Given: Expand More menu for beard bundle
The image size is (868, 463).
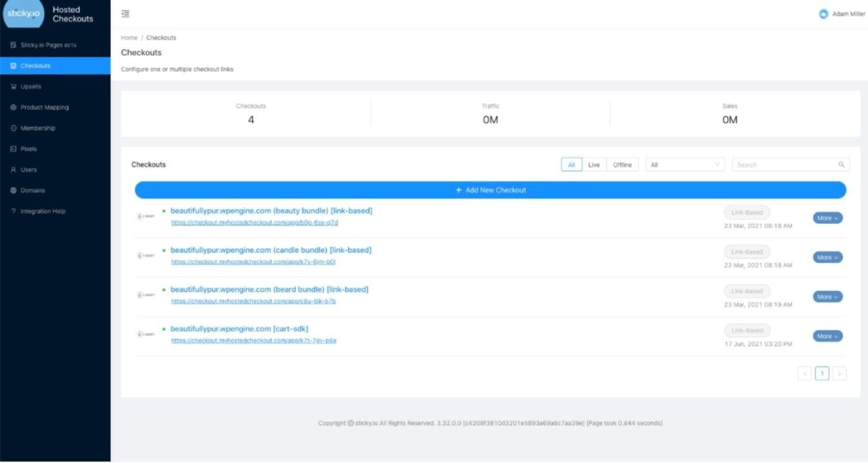Looking at the screenshot, I should 827,297.
